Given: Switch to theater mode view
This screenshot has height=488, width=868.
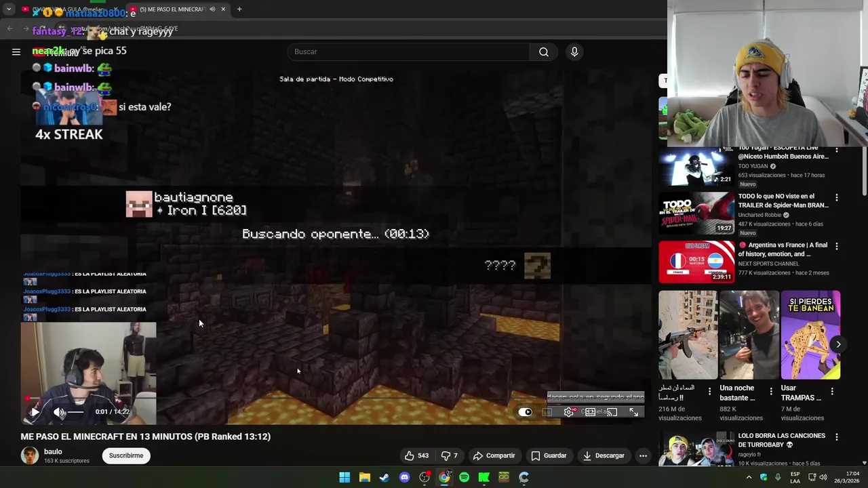Looking at the screenshot, I should [x=591, y=411].
